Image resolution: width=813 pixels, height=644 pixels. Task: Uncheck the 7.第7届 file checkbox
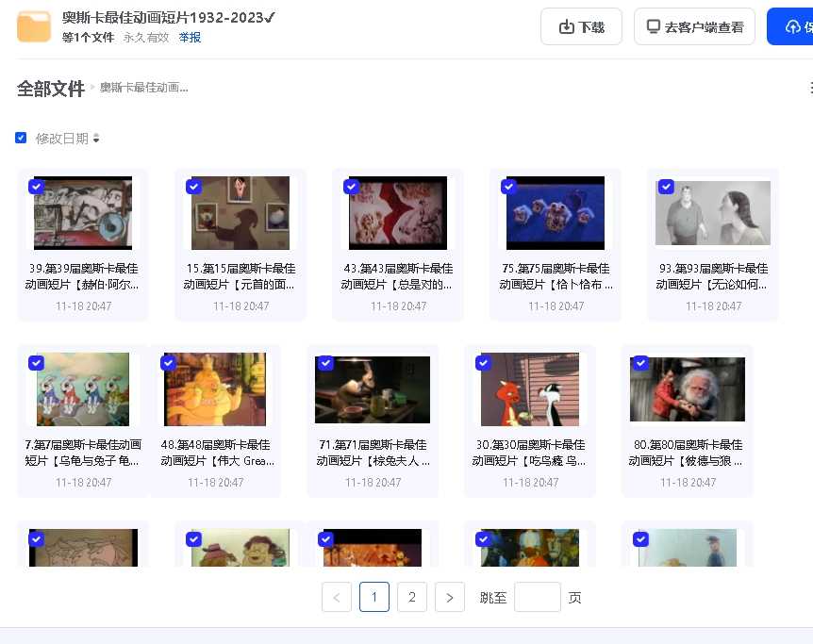pos(36,363)
